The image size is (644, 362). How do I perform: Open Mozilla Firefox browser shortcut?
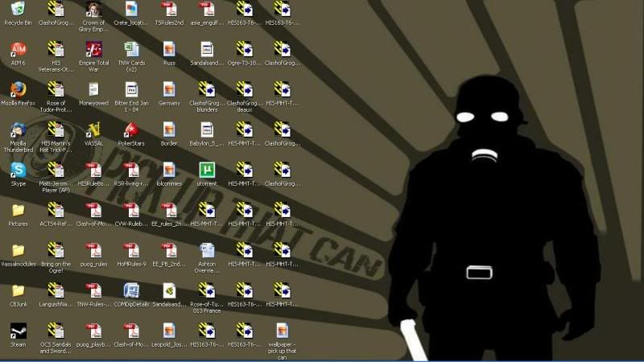(x=18, y=89)
